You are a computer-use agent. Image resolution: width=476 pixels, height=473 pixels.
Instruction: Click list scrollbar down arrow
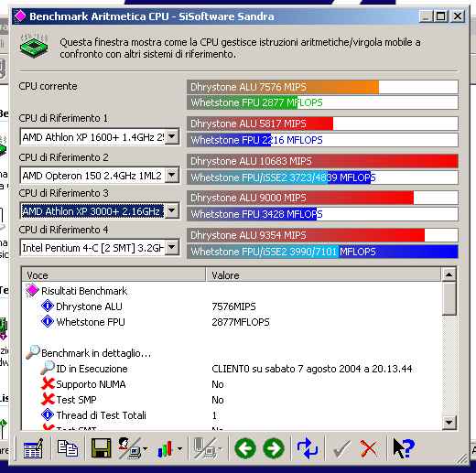[x=449, y=422]
